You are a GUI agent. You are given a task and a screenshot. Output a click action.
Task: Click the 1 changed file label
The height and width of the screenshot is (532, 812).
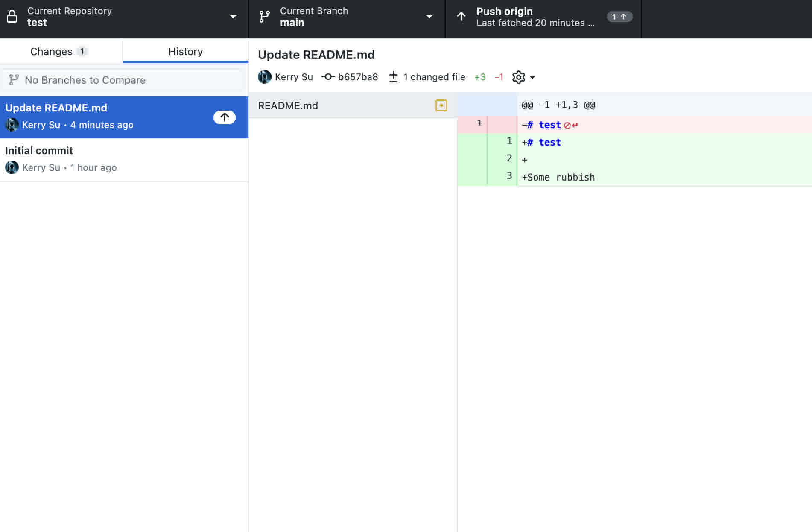click(x=434, y=77)
